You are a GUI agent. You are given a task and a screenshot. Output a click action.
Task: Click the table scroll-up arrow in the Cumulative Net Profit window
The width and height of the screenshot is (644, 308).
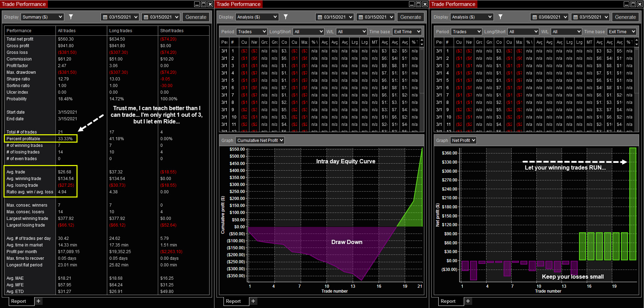422,40
